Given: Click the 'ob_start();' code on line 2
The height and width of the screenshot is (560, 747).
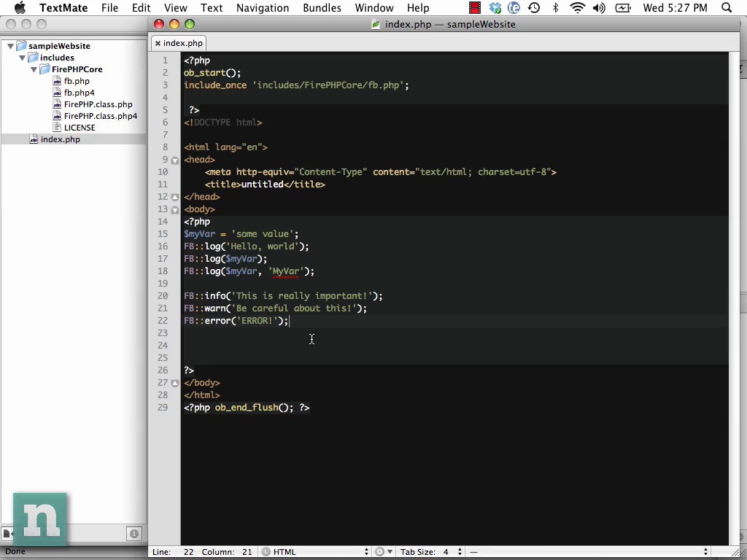Looking at the screenshot, I should [212, 73].
